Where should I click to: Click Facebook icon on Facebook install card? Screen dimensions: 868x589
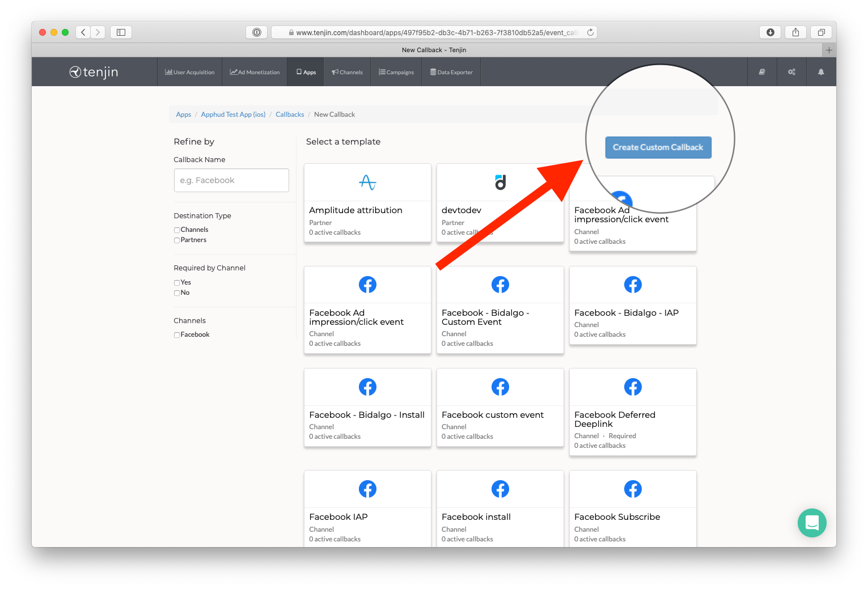tap(500, 489)
